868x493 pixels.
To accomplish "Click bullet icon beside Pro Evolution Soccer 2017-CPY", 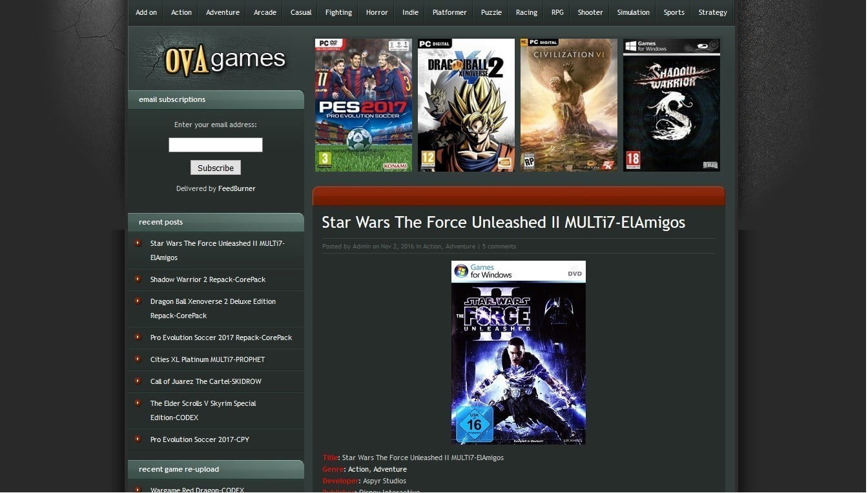I will 138,439.
